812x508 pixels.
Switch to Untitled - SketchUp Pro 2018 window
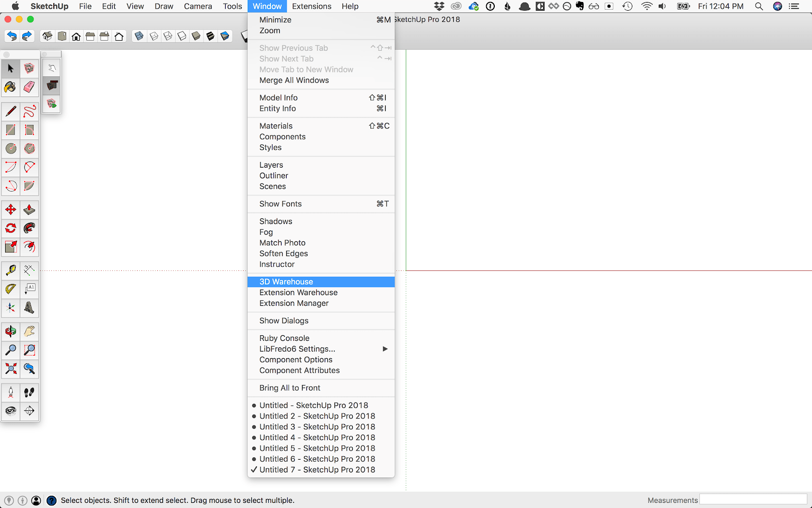coord(321,405)
